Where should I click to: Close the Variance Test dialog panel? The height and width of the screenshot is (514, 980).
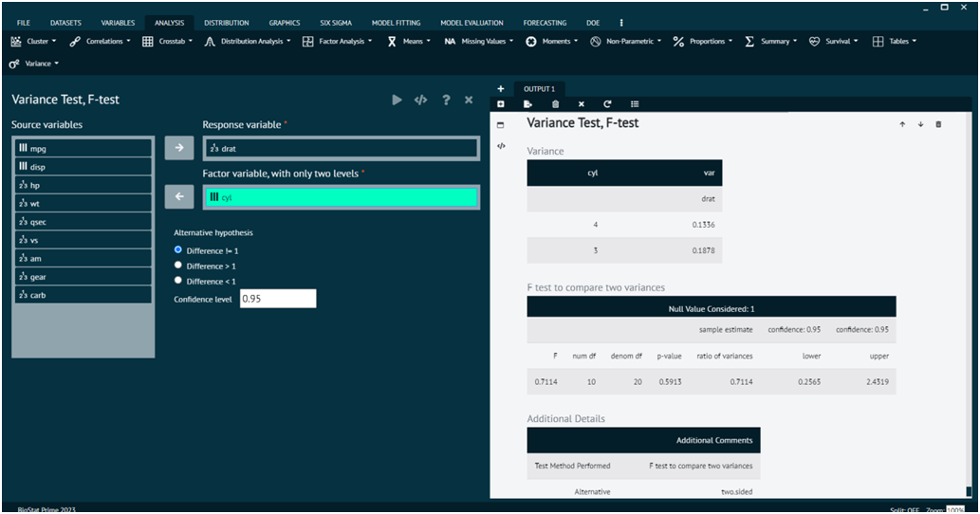pyautogui.click(x=469, y=100)
